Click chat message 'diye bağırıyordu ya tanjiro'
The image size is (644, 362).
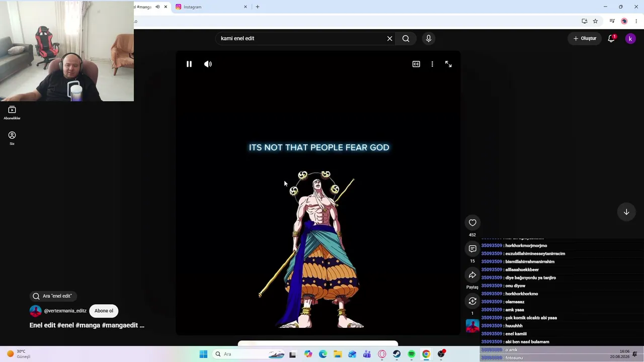[x=530, y=278]
